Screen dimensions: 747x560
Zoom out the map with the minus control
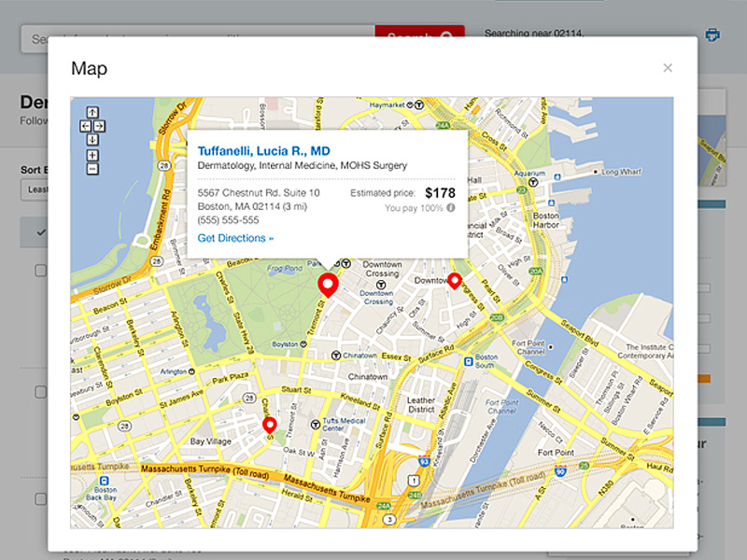click(92, 169)
